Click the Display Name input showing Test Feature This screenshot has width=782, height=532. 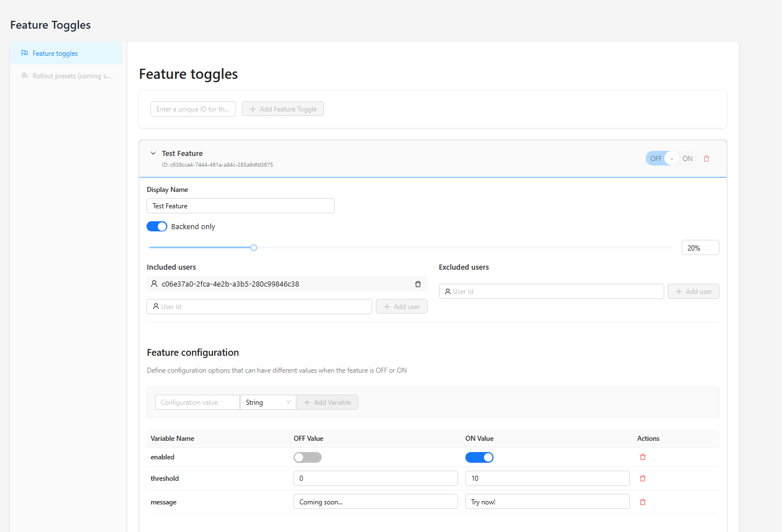point(241,205)
